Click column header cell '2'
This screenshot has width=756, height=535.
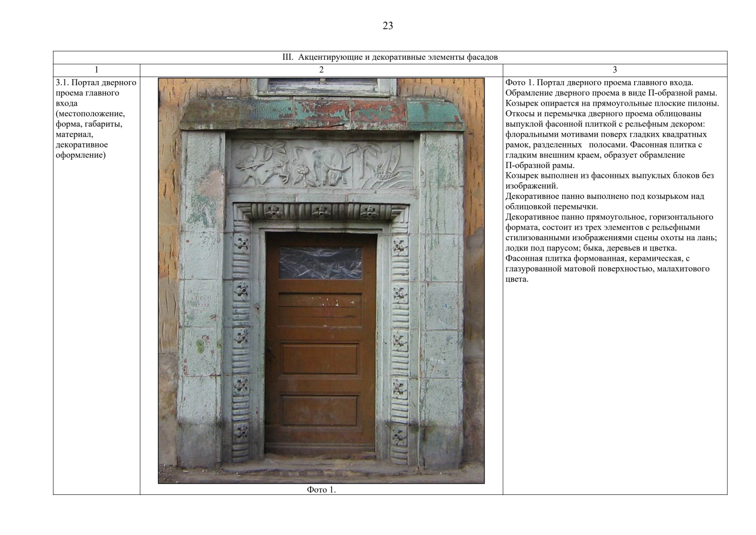coord(321,70)
